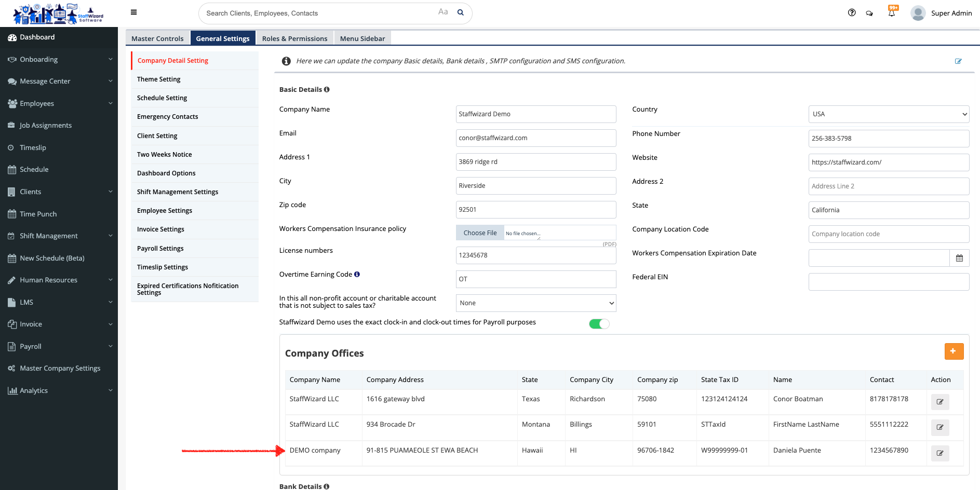Viewport: 980px width, 490px height.
Task: Open the Country dropdown
Action: [888, 114]
